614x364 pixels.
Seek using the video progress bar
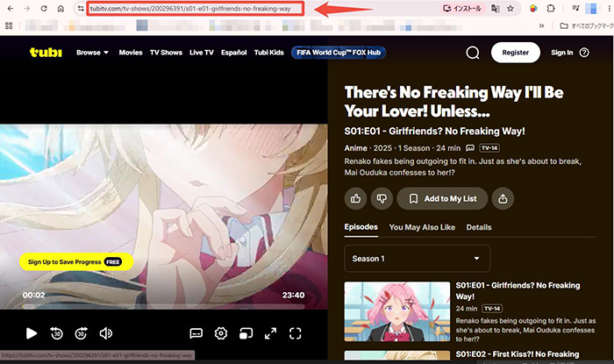[x=164, y=306]
